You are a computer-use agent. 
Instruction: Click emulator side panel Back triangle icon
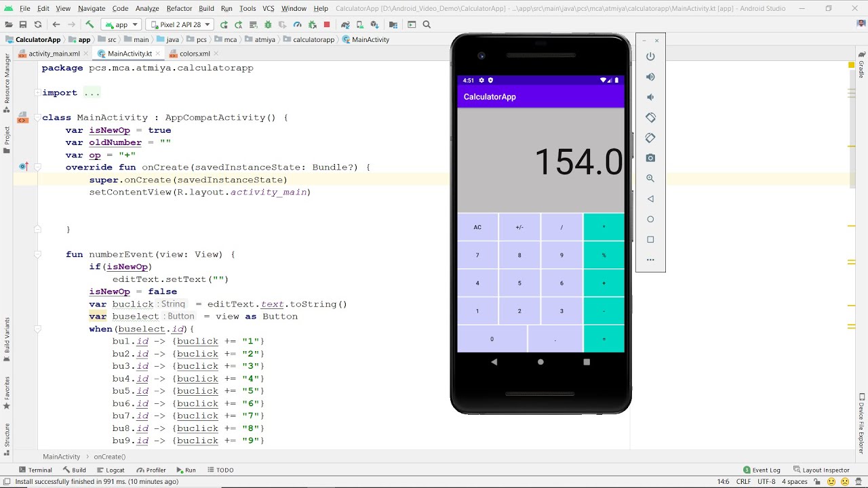point(650,199)
